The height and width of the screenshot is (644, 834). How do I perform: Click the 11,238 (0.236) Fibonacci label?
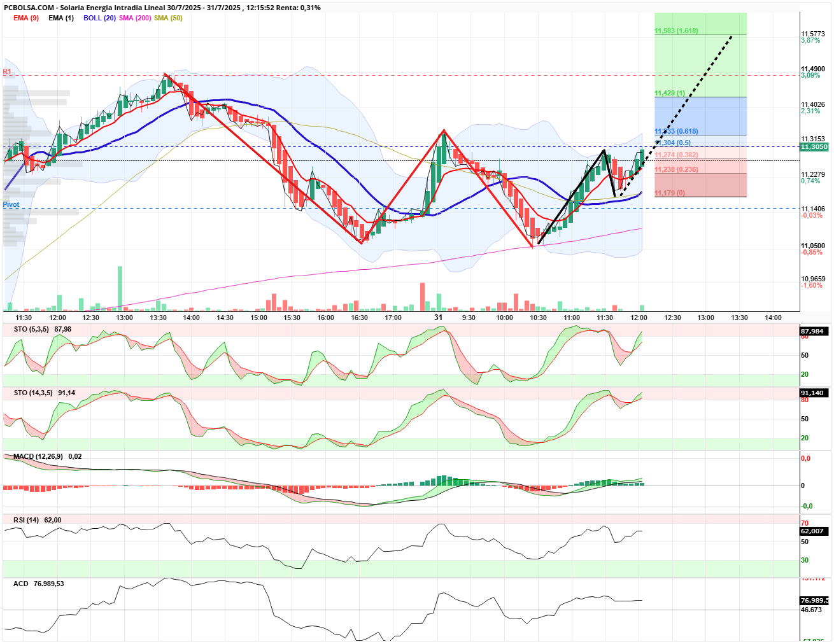point(676,169)
